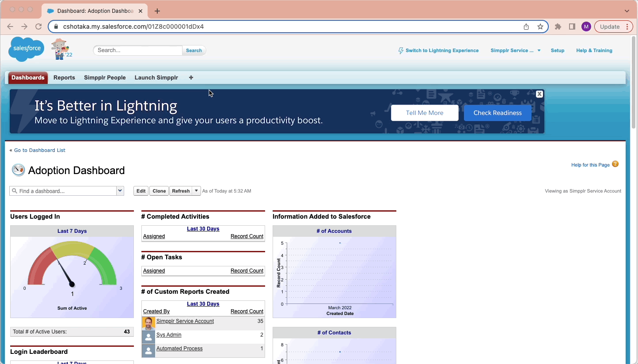Click the padlock site info icon
Image resolution: width=638 pixels, height=364 pixels.
(x=56, y=27)
